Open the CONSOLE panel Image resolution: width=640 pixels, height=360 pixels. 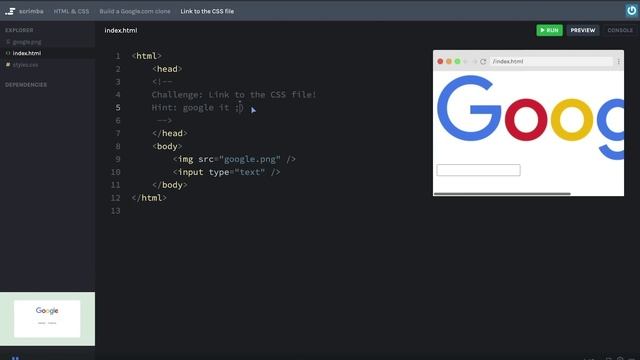click(620, 30)
